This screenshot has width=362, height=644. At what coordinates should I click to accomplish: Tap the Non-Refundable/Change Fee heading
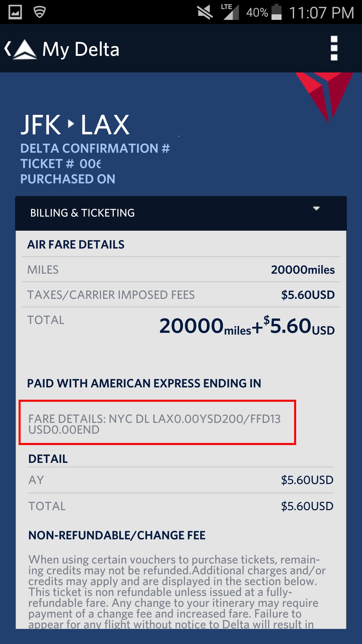click(117, 535)
